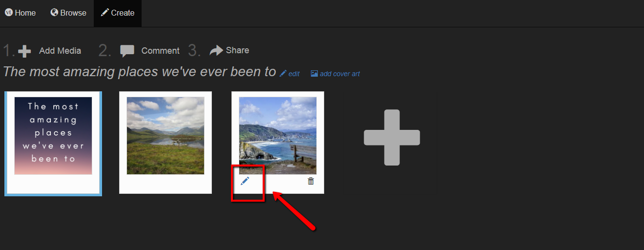Select the Create tab

click(118, 13)
